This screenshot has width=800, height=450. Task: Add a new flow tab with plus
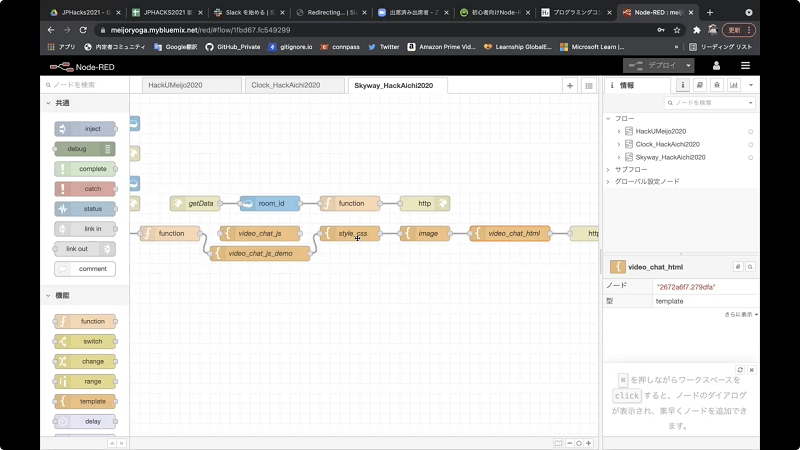570,86
